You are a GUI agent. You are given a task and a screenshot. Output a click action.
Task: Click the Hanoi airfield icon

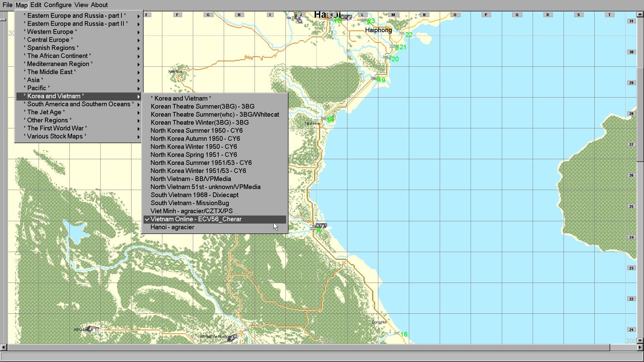pyautogui.click(x=346, y=17)
